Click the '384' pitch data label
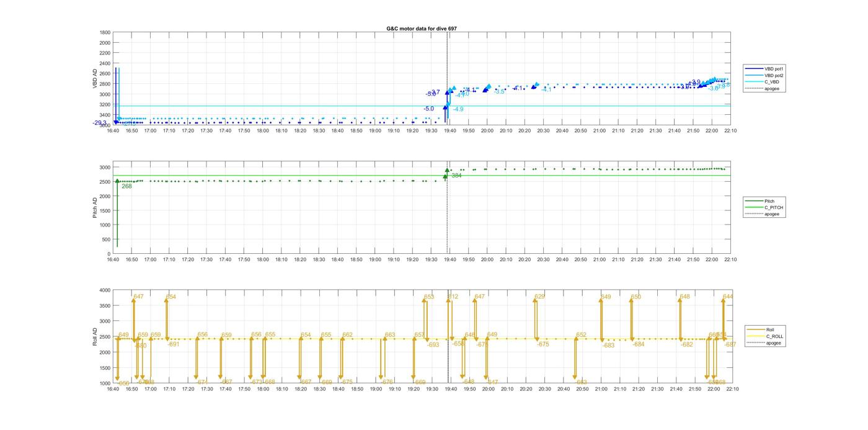Screen dimensions: 868x430 coord(456,176)
